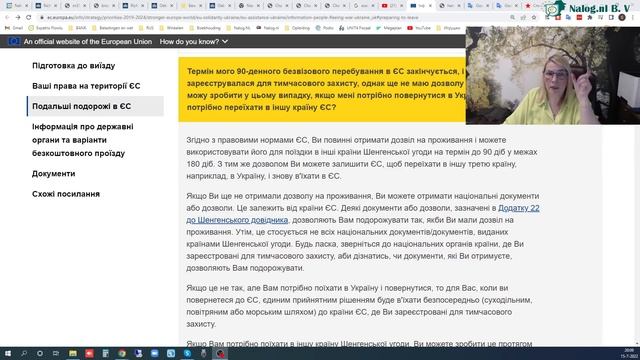Expand the How do you know? dropdown
640x360 pixels.
click(x=194, y=42)
